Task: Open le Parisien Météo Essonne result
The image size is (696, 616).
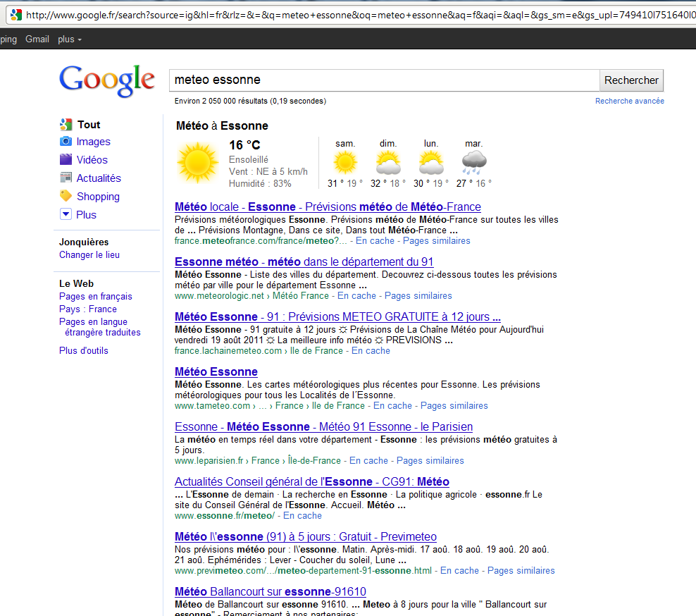Action: (323, 427)
